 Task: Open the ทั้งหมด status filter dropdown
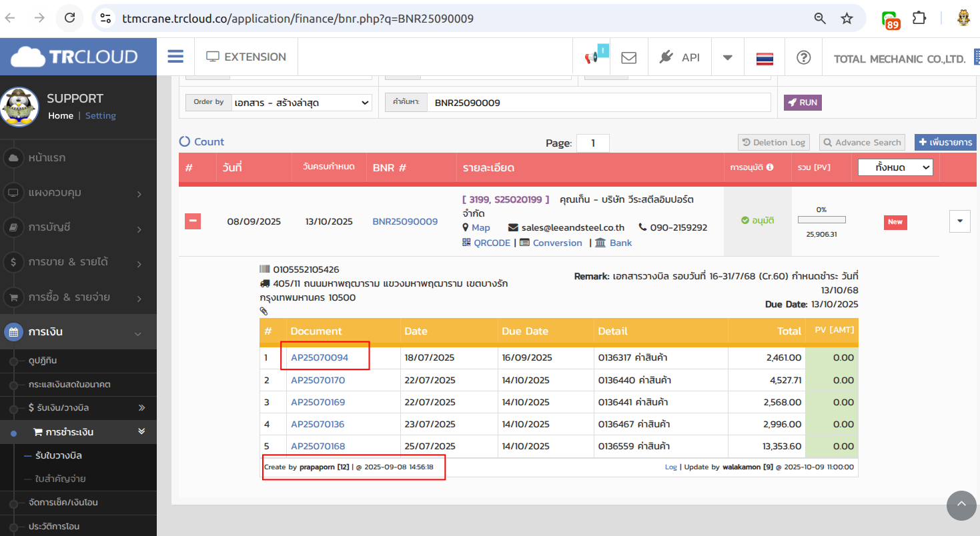pyautogui.click(x=895, y=167)
